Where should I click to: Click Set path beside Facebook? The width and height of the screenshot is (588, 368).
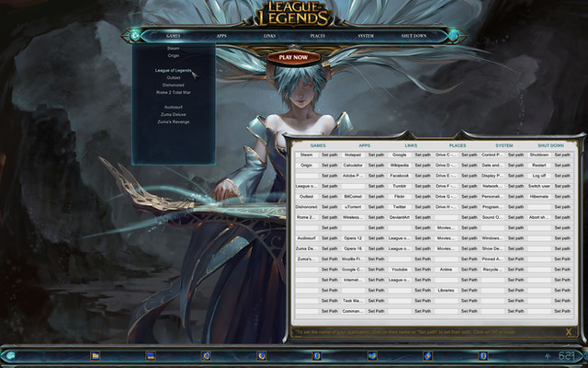(x=423, y=176)
